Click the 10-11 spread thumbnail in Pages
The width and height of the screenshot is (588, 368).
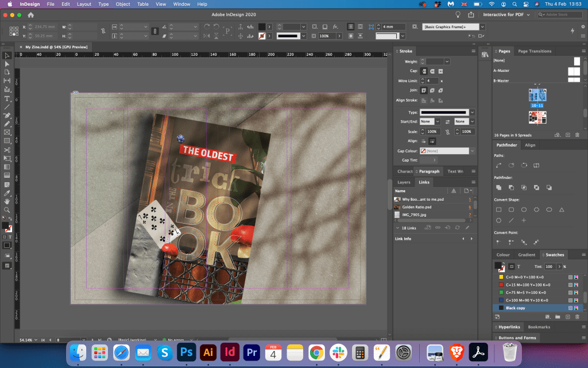(537, 95)
